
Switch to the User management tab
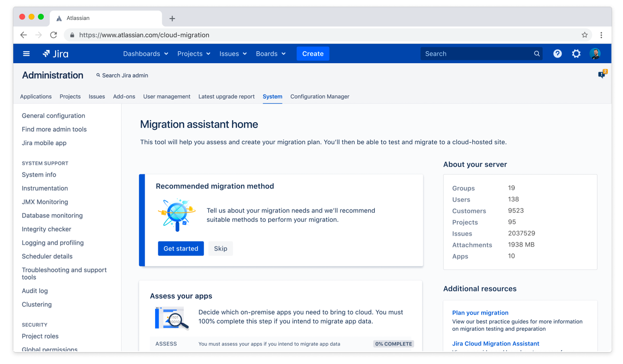(166, 96)
